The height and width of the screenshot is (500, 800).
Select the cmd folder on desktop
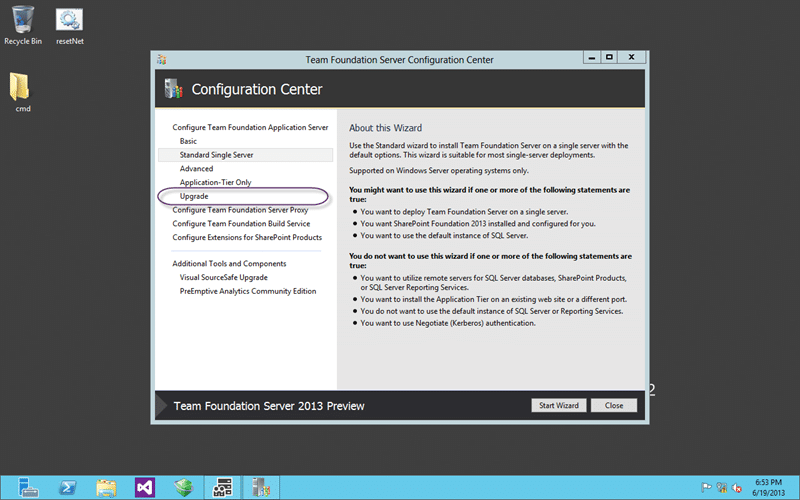(x=20, y=92)
